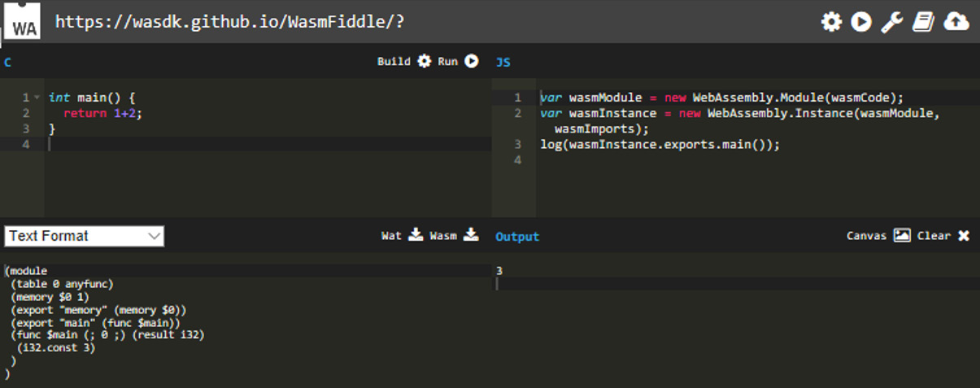Open Canvas view using the image icon
Image resolution: width=980 pixels, height=388 pixels.
point(902,235)
